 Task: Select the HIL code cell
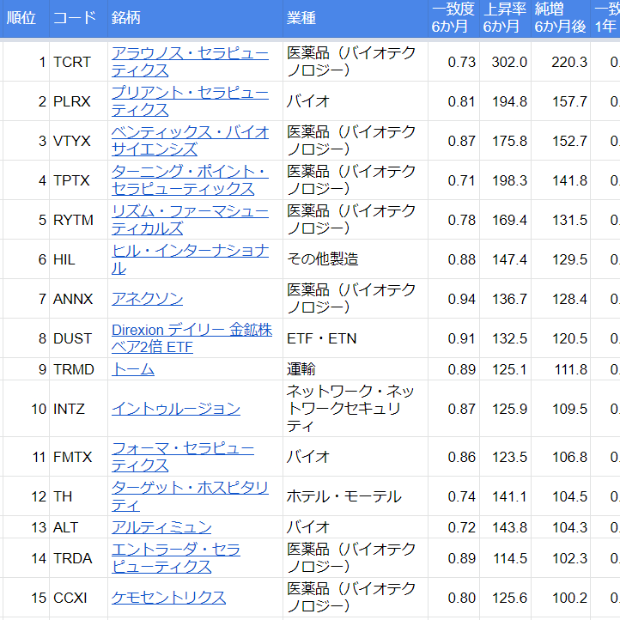(78, 259)
